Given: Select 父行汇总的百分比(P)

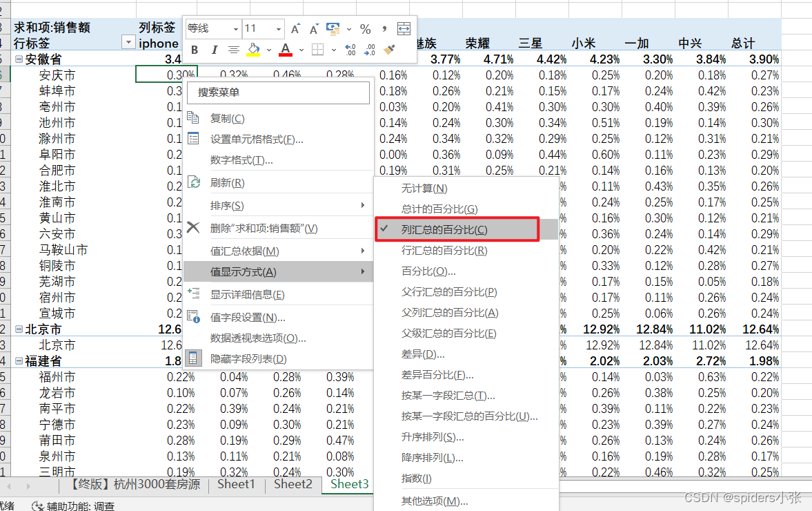Looking at the screenshot, I should (449, 292).
